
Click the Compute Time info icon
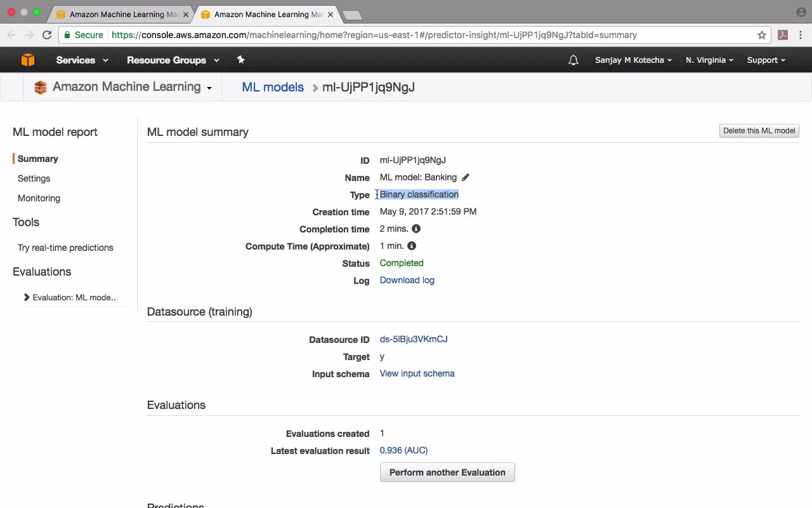click(412, 246)
